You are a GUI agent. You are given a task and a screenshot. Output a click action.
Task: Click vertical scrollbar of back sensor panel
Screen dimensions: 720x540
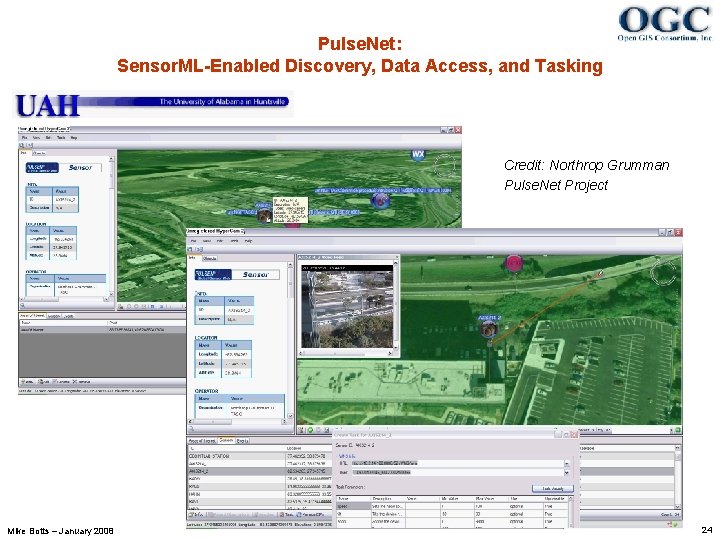(111, 226)
